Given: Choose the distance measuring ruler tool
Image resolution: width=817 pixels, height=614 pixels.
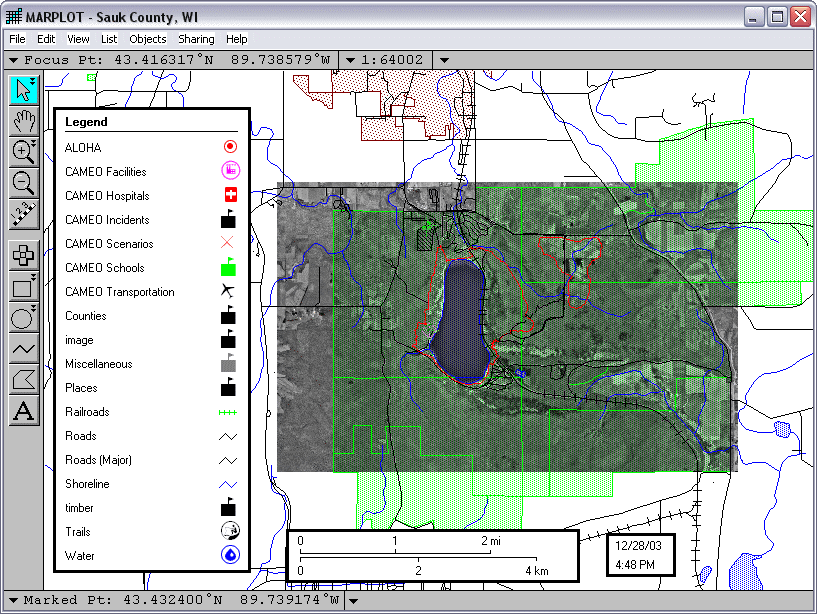Looking at the screenshot, I should (x=24, y=215).
